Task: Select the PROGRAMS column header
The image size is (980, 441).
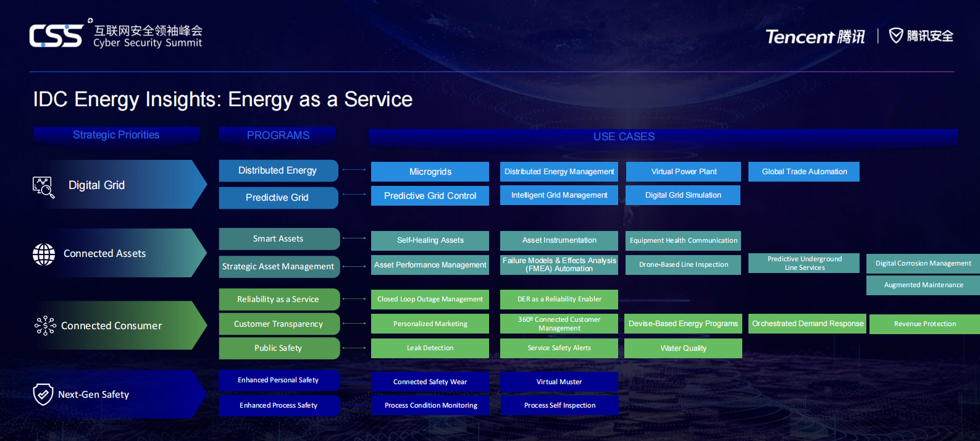Action: [278, 135]
